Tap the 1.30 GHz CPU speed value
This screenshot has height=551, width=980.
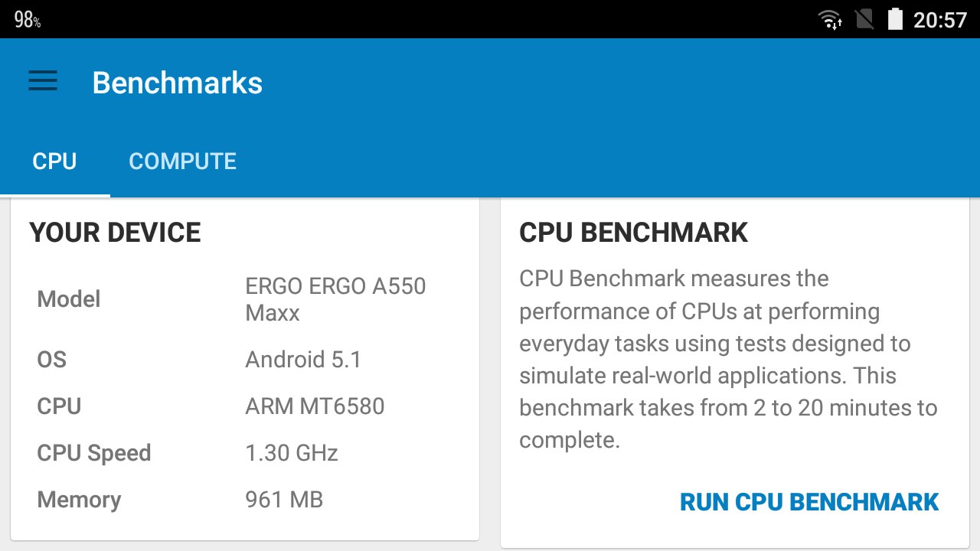(292, 453)
